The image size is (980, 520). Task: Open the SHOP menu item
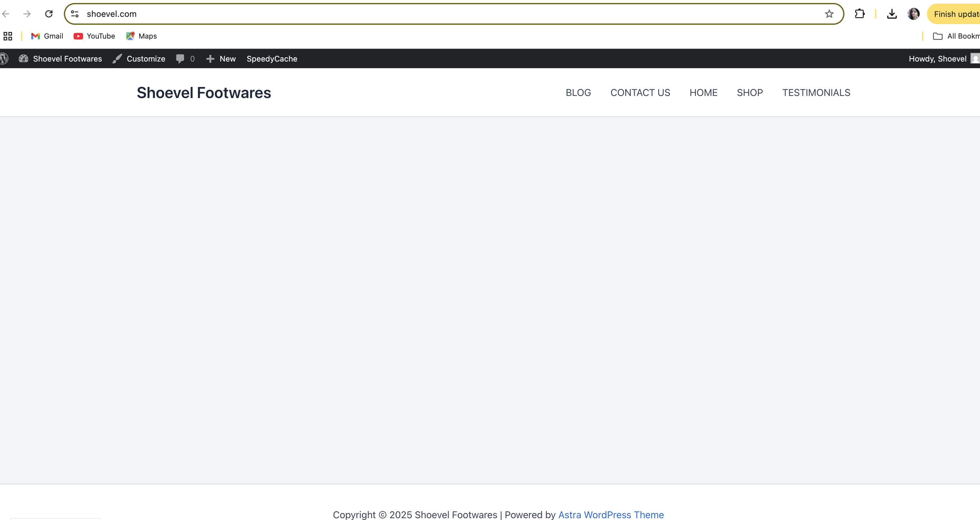[x=749, y=93]
